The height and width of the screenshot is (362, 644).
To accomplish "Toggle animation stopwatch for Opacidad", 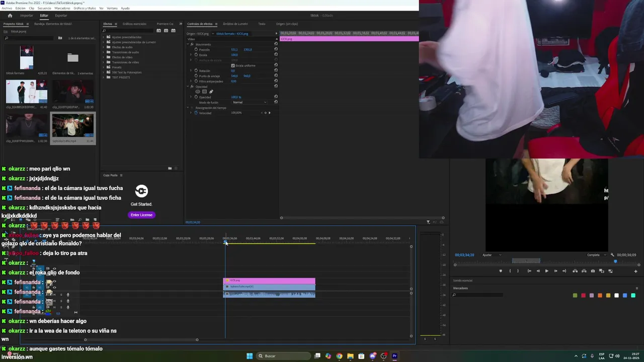I will (x=196, y=97).
